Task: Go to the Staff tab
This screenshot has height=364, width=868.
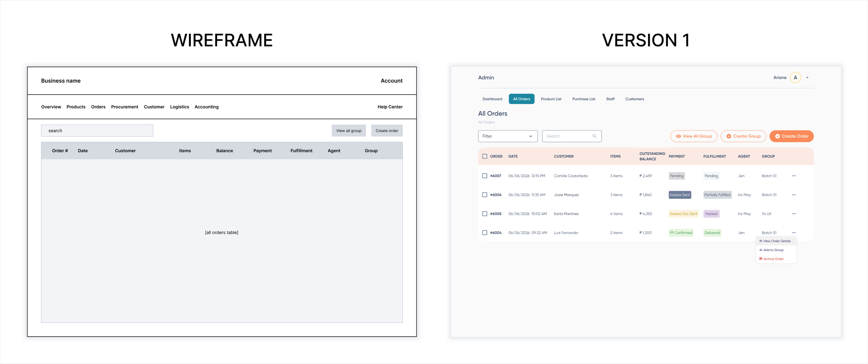Action: 610,99
